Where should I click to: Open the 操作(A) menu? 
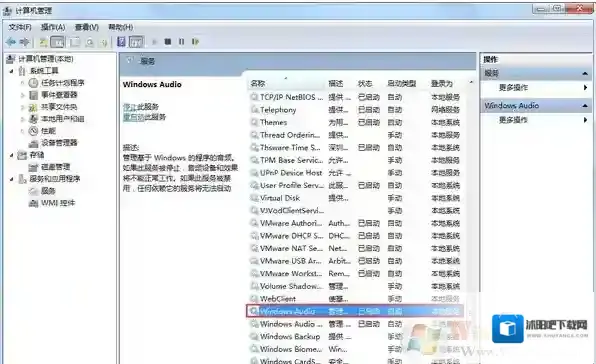tap(53, 27)
